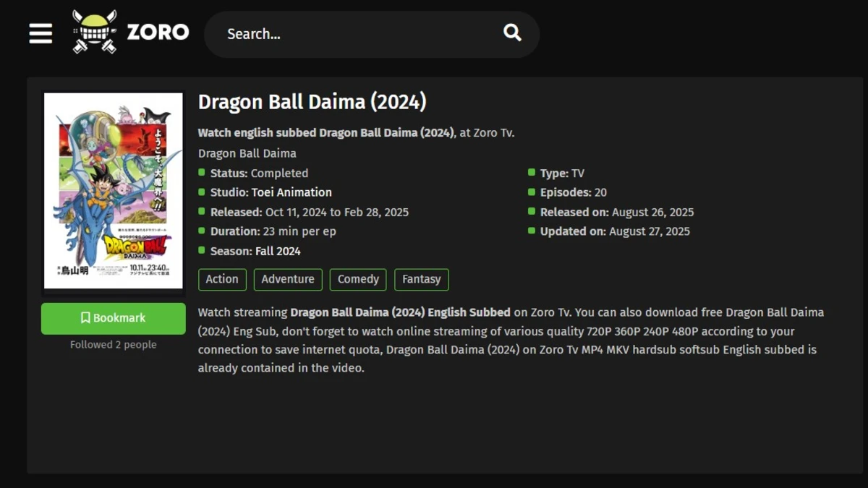Viewport: 868px width, 488px height.
Task: Click the ZORO site name text
Action: tap(158, 33)
